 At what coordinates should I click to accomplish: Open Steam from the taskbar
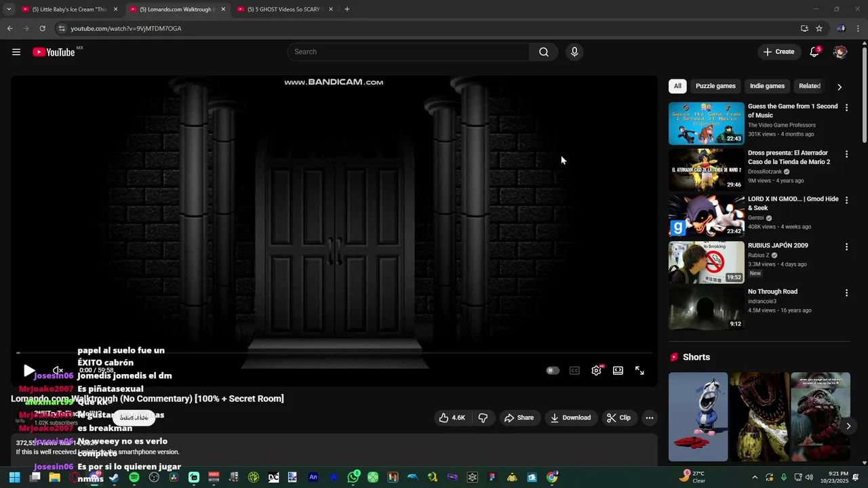[115, 477]
